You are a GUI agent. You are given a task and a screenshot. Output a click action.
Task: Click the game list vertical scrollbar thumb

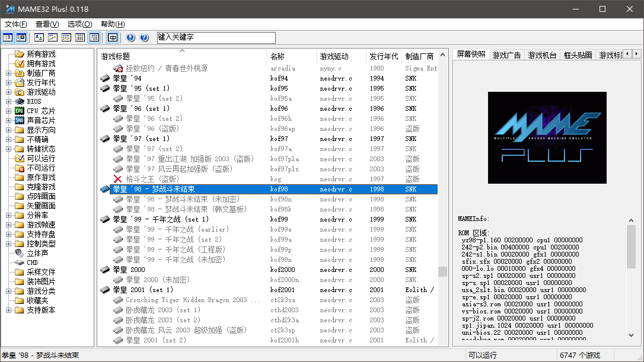(x=442, y=272)
